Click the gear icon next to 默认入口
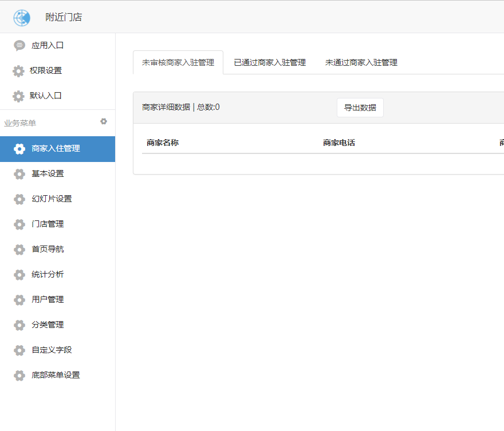Viewport: 504px width, 431px height. (18, 96)
